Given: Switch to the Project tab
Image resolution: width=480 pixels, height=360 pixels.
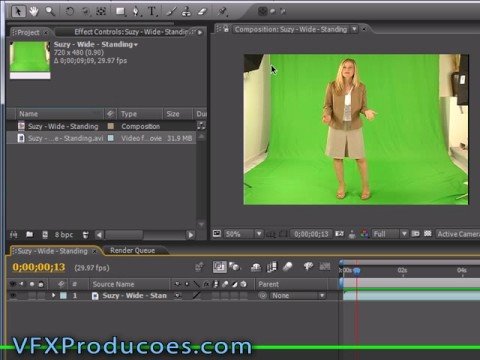Looking at the screenshot, I should pos(28,32).
